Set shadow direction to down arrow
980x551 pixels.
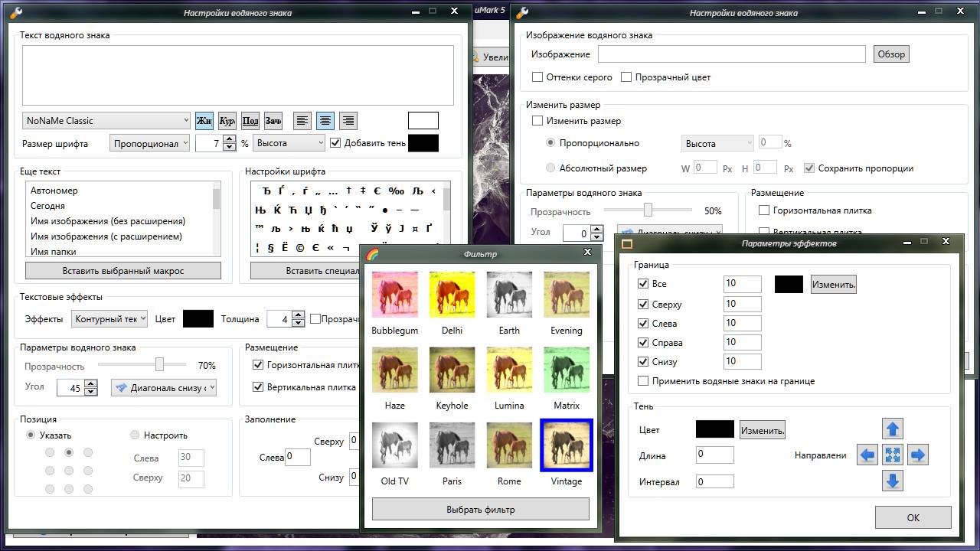[893, 481]
